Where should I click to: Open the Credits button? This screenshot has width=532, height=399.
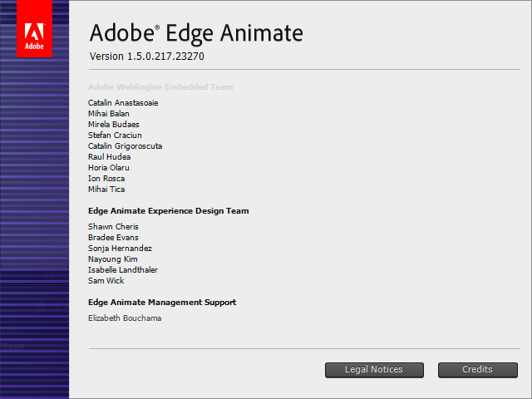tap(478, 370)
